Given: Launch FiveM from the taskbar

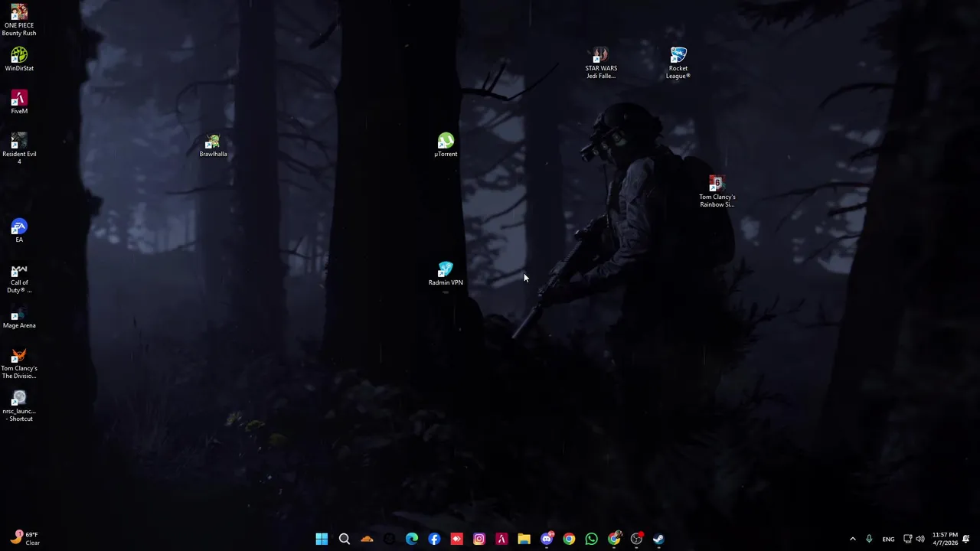Looking at the screenshot, I should pos(501,539).
